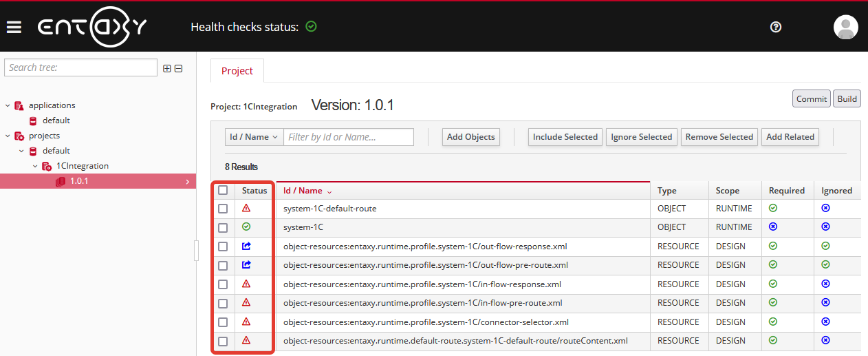
Task: Collapse all tree nodes with minus icon
Action: click(178, 68)
